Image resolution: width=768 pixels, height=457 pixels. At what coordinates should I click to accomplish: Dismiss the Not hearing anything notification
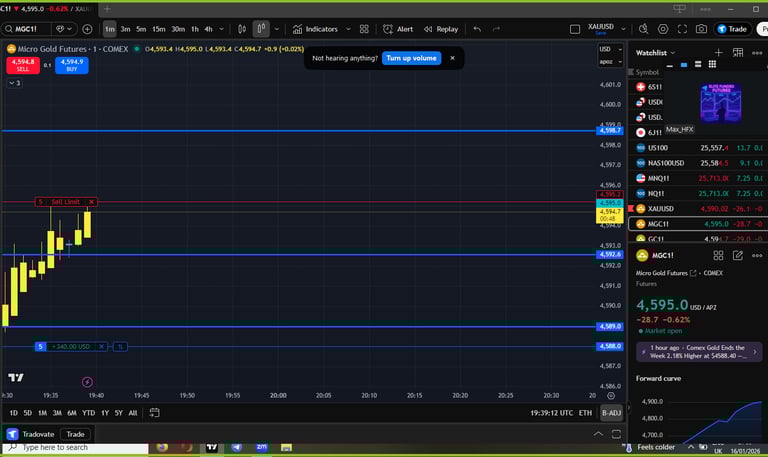coord(453,58)
